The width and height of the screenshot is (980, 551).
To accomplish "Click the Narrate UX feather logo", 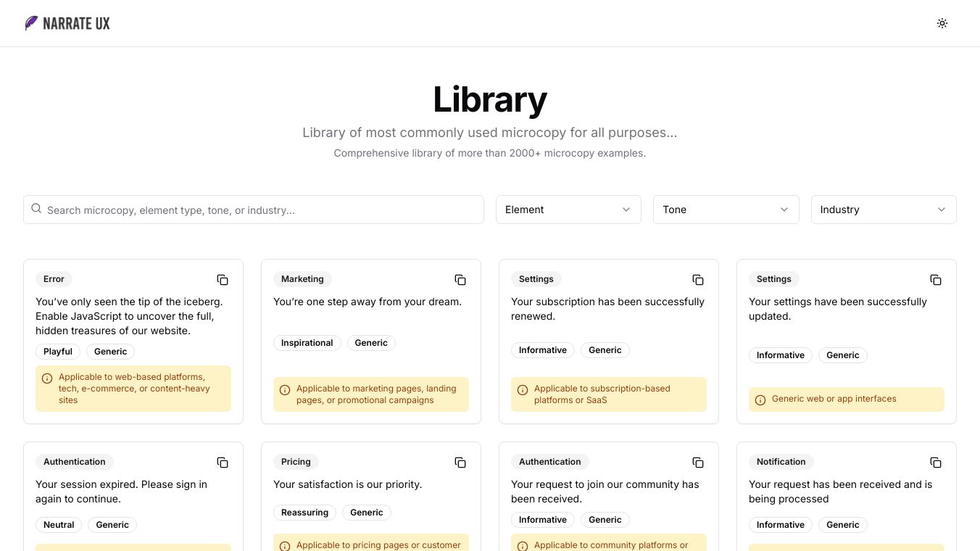I will [x=32, y=23].
